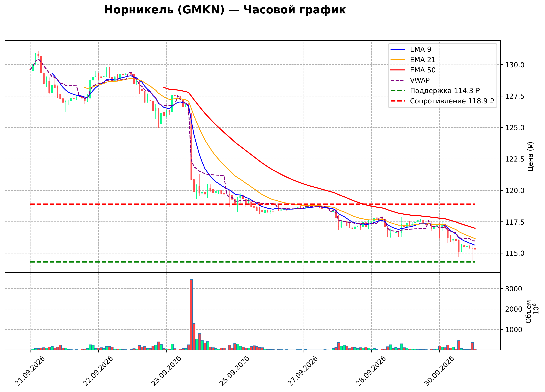
Task: Click the 115.0 price axis label
Action: click(515, 253)
